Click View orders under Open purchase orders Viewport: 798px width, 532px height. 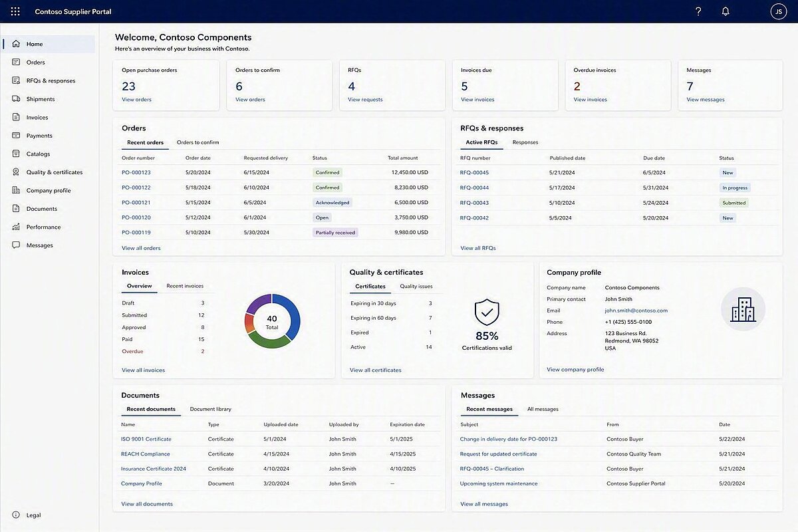tap(136, 100)
